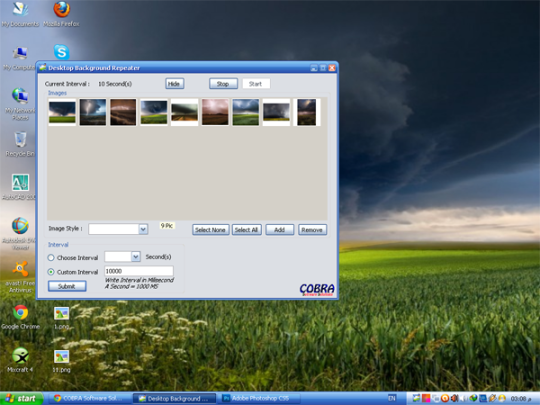Click the Custom Interval field showing 10000
This screenshot has height=405, width=540.
point(138,271)
